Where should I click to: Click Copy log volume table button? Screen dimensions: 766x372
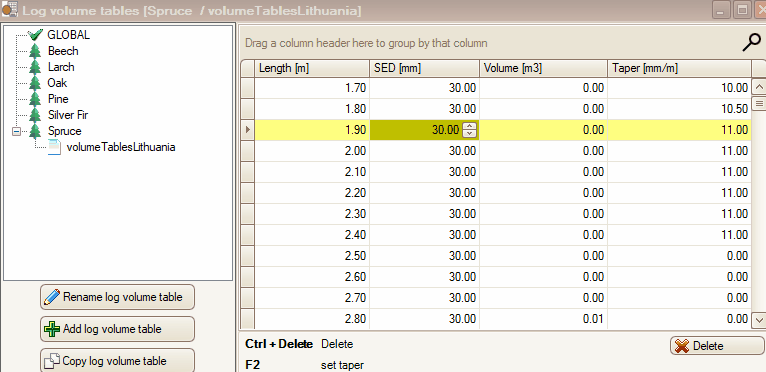point(117,361)
